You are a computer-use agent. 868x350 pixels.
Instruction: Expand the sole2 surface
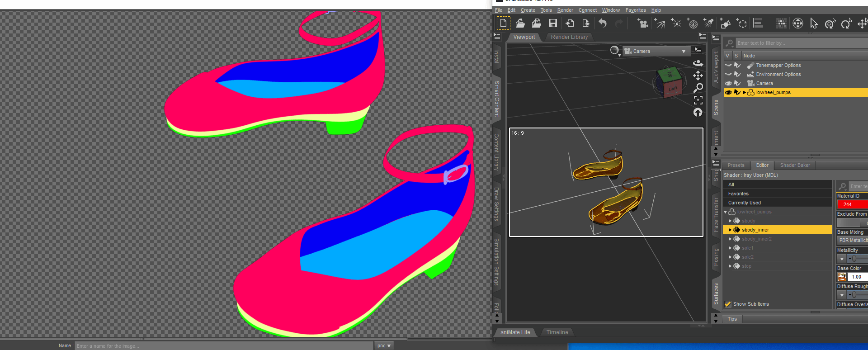(x=730, y=257)
